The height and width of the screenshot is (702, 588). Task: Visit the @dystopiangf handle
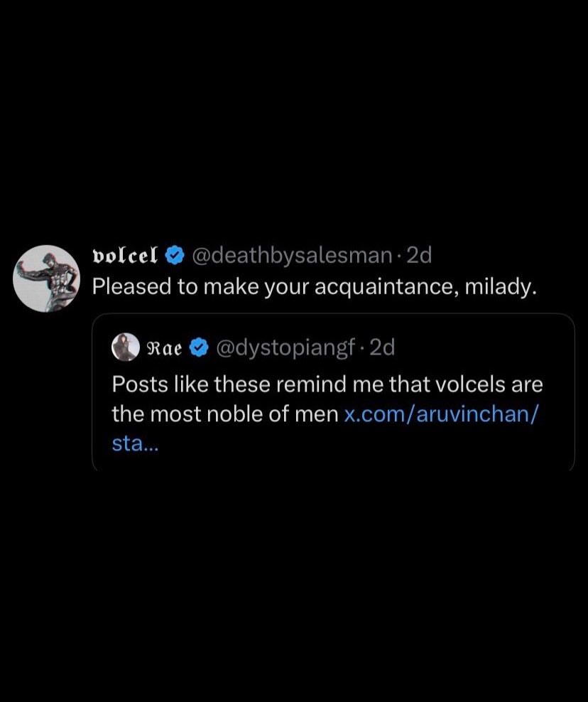(x=286, y=347)
